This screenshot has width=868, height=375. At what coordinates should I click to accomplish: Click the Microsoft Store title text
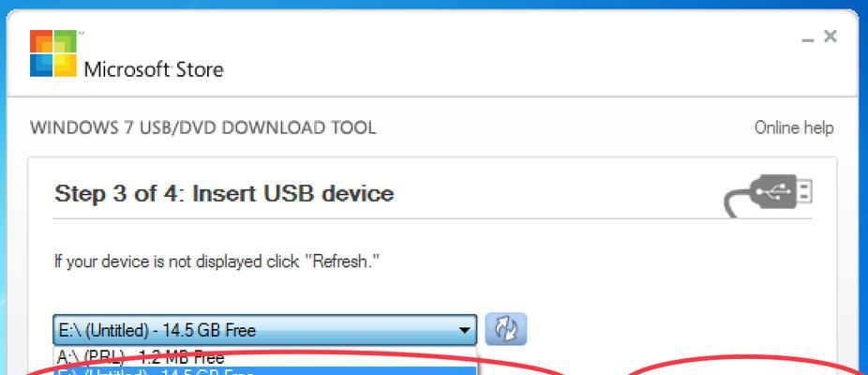154,69
